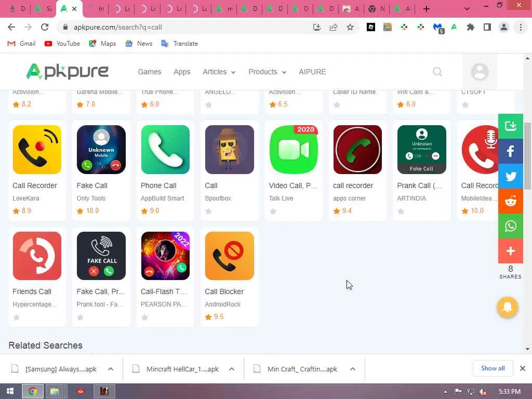532x399 pixels.
Task: Click the green download share-bar icon
Action: click(x=511, y=126)
